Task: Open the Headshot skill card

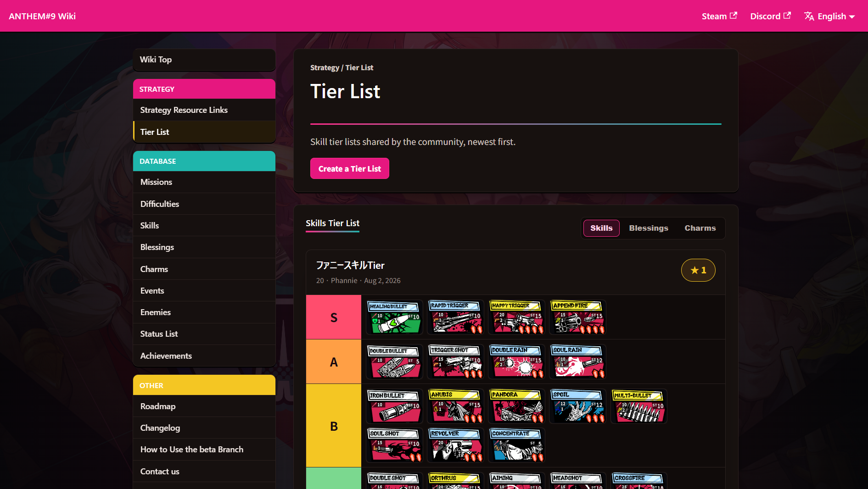Action: [578, 481]
